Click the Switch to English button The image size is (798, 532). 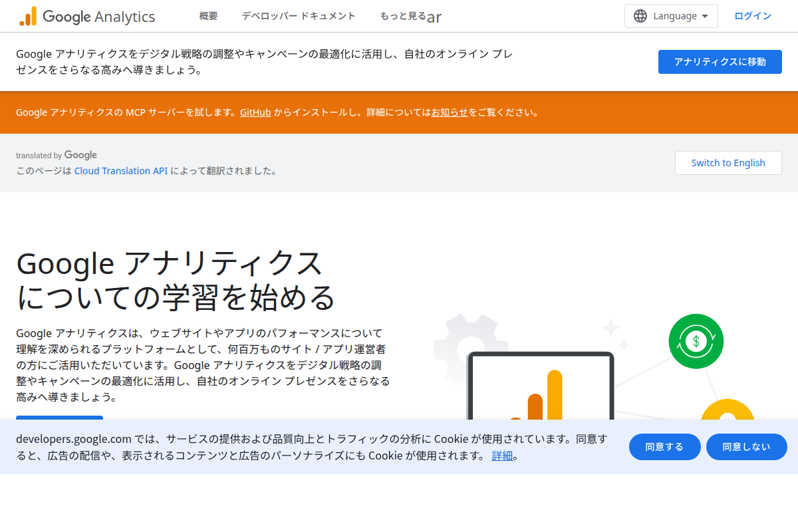[x=728, y=163]
